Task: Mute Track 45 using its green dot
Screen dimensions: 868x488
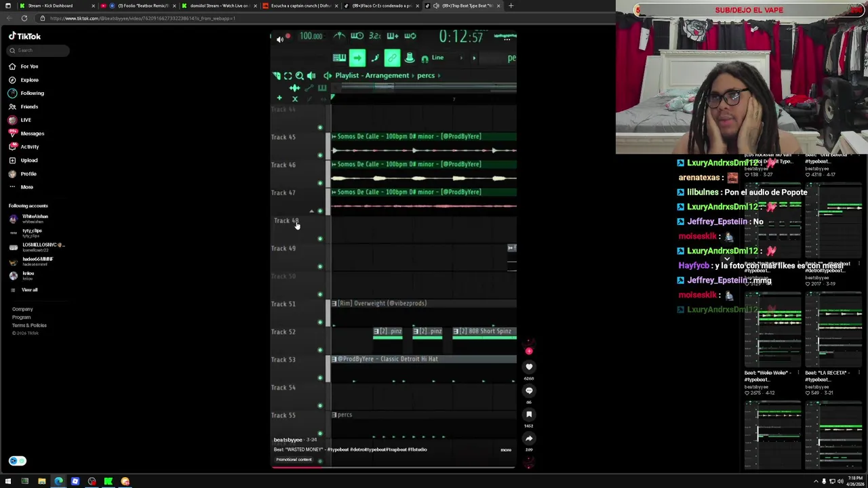Action: [320, 155]
